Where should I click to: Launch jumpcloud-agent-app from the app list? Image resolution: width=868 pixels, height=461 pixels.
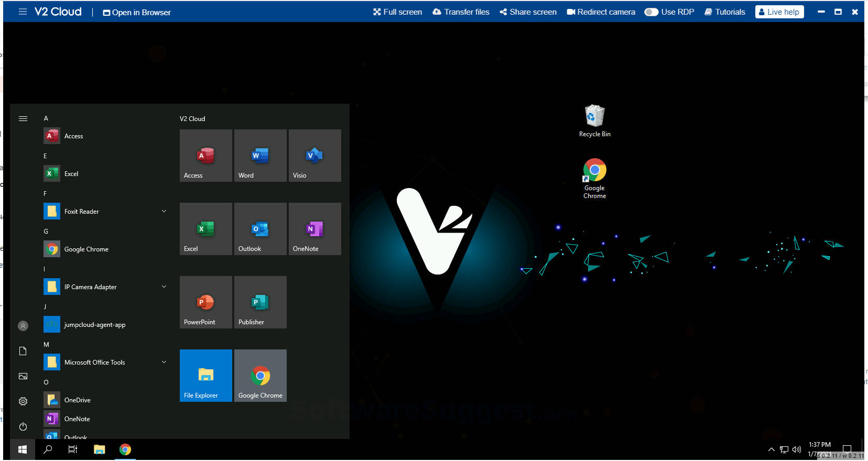[105, 325]
